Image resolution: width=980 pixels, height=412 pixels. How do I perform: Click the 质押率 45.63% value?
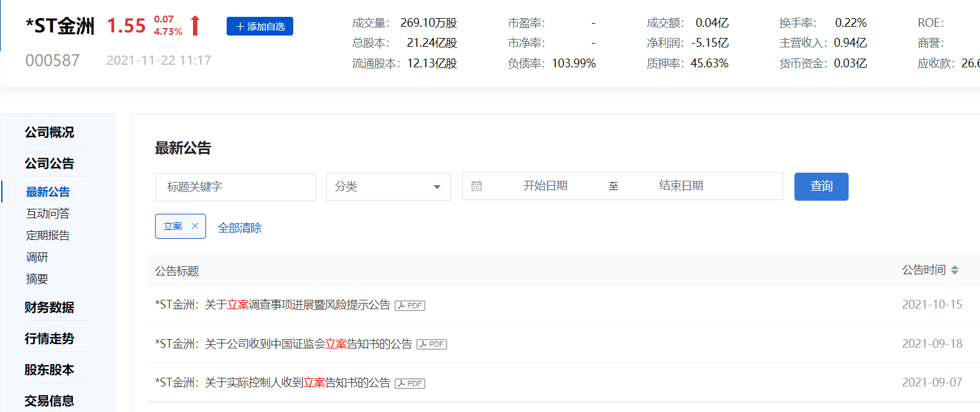pyautogui.click(x=709, y=64)
